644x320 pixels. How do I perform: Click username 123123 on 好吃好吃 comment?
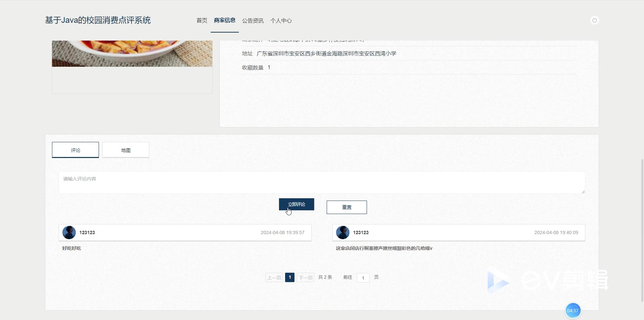[87, 232]
